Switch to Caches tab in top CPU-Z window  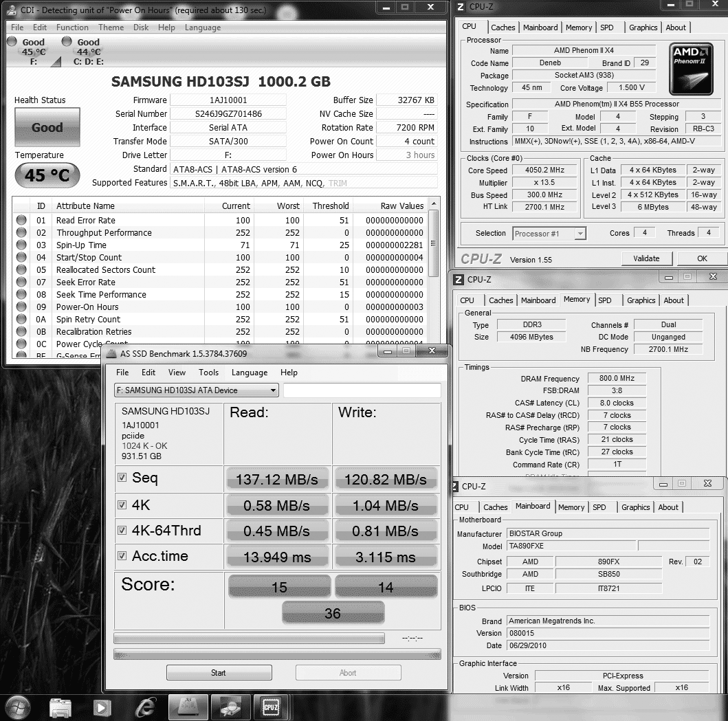[x=503, y=27]
